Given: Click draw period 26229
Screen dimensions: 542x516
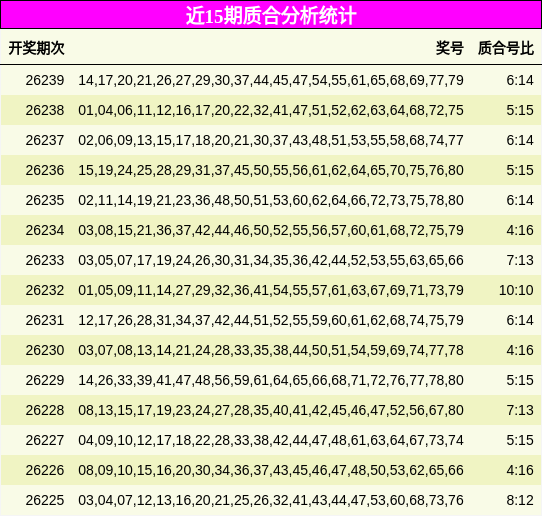Looking at the screenshot, I should pos(45,380).
